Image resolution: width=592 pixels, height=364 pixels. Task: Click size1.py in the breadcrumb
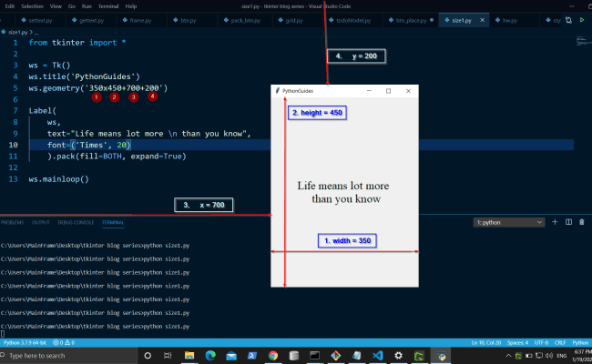[x=17, y=32]
